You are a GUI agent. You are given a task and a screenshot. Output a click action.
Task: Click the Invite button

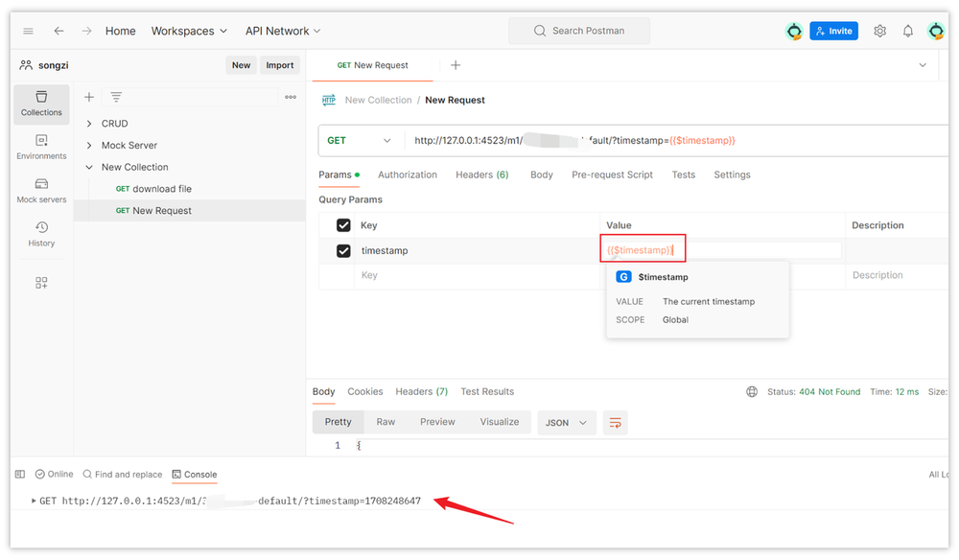[x=832, y=31]
